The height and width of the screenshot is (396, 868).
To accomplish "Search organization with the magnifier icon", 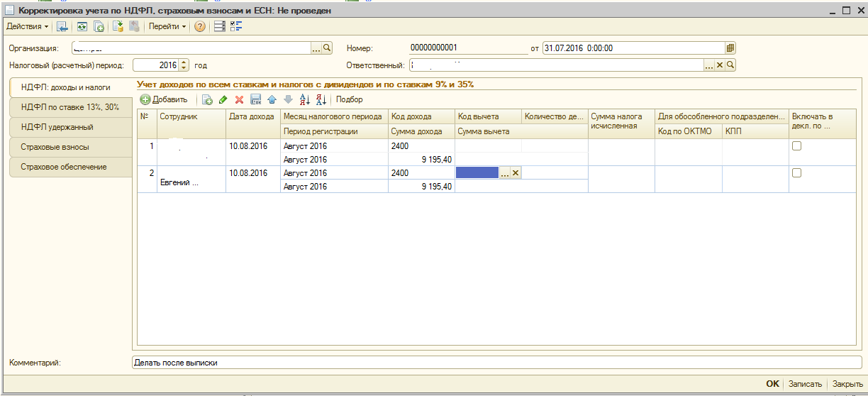I will tap(328, 48).
